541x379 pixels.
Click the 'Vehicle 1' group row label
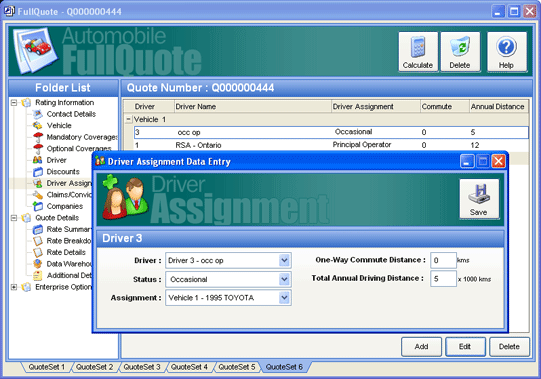[x=150, y=119]
